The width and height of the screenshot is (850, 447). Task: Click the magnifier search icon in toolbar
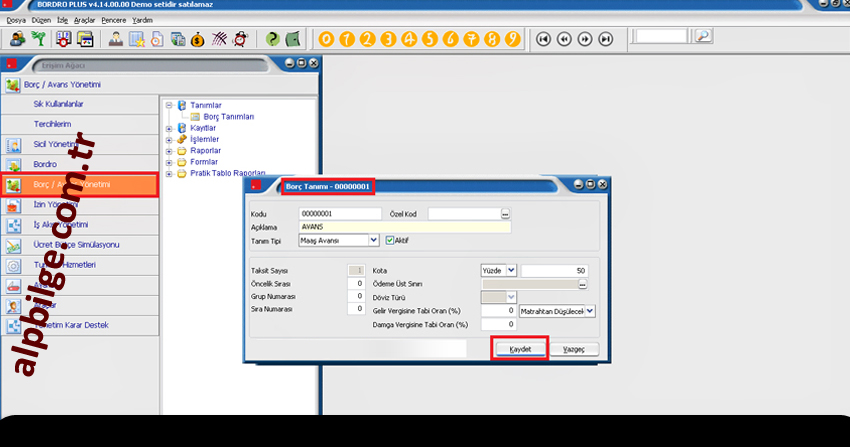[x=703, y=36]
